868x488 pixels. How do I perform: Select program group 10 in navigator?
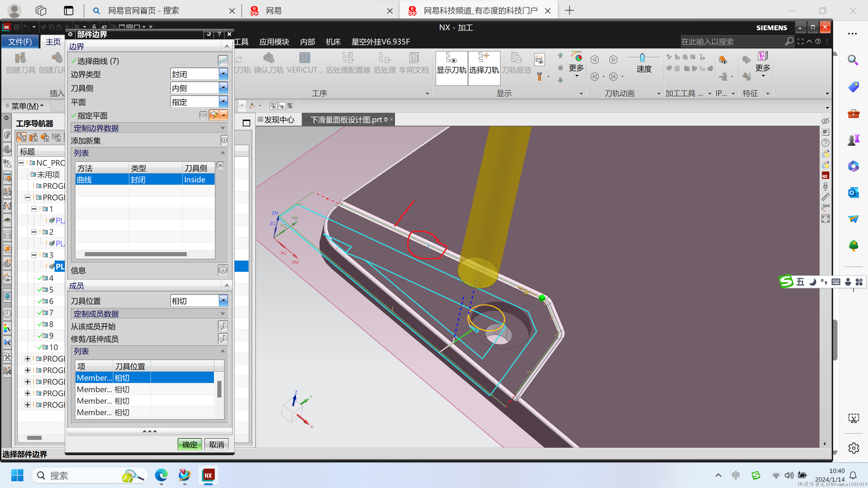click(x=53, y=347)
